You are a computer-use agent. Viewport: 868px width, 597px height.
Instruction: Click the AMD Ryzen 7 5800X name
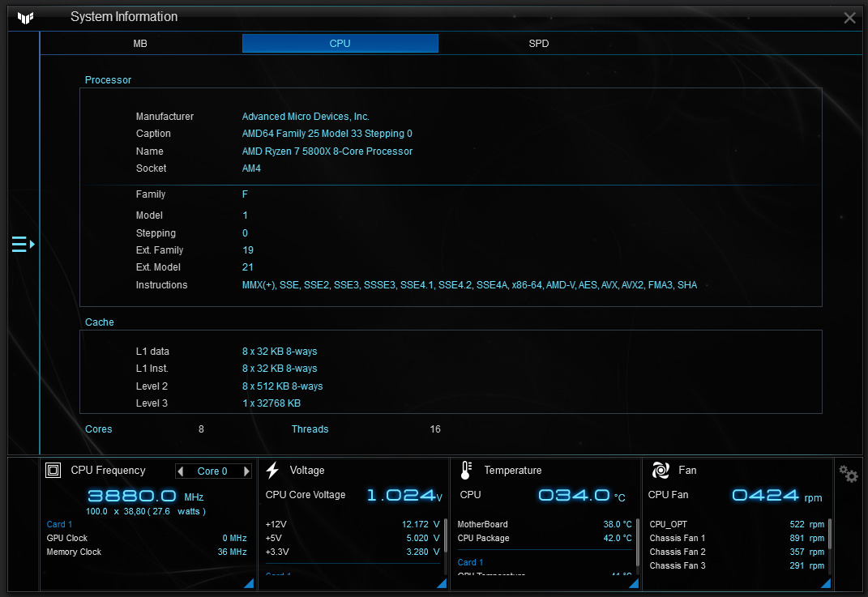327,151
